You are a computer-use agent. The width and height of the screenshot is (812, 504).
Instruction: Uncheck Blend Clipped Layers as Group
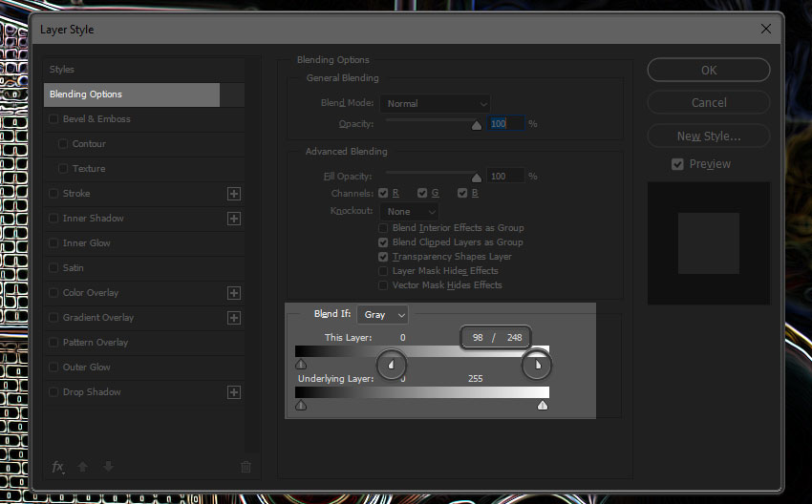[x=383, y=242]
